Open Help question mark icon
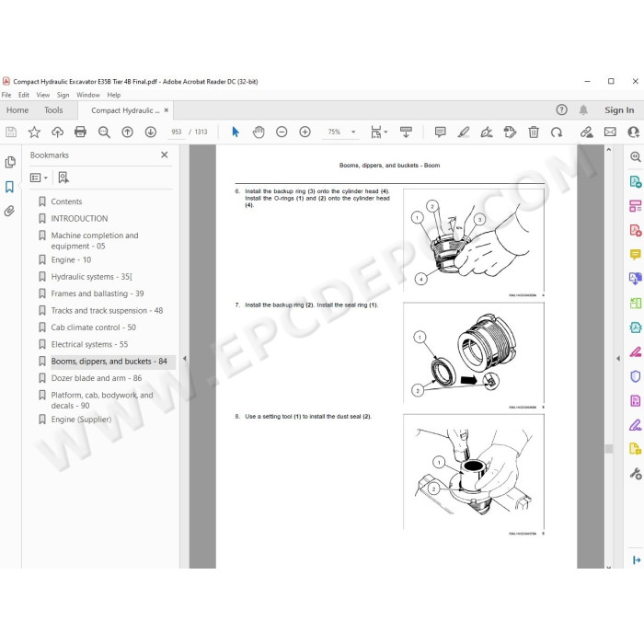The width and height of the screenshot is (644, 644). coord(561,109)
